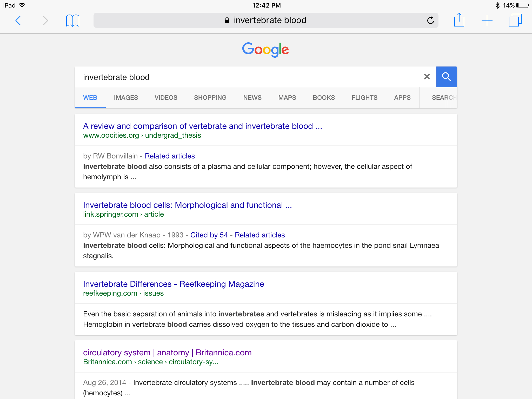The height and width of the screenshot is (399, 532).
Task: Open the News results tab
Action: pyautogui.click(x=252, y=98)
